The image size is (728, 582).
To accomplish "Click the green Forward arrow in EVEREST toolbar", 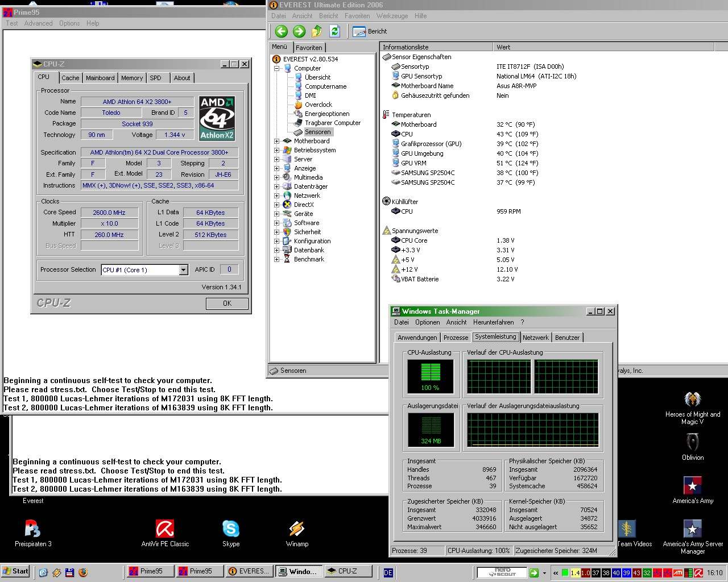I will pyautogui.click(x=299, y=31).
